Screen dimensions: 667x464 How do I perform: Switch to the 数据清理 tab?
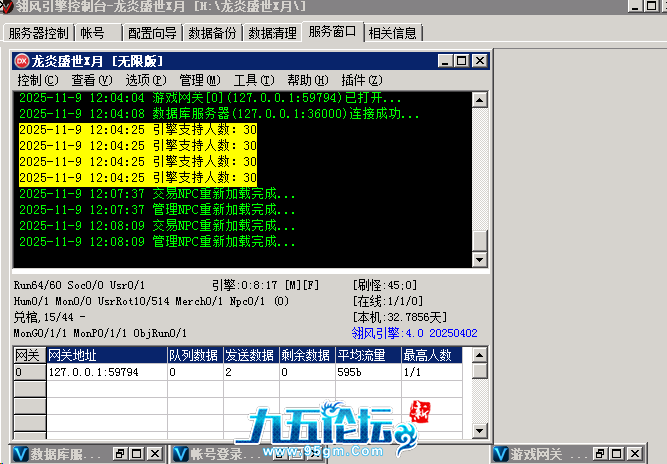[272, 33]
